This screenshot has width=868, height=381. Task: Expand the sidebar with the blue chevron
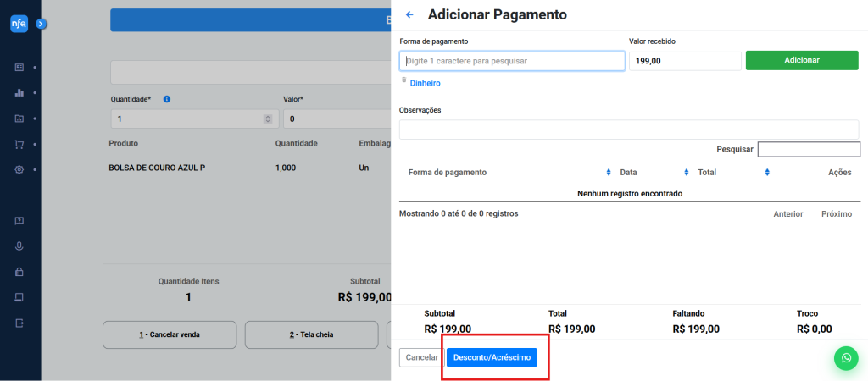41,25
